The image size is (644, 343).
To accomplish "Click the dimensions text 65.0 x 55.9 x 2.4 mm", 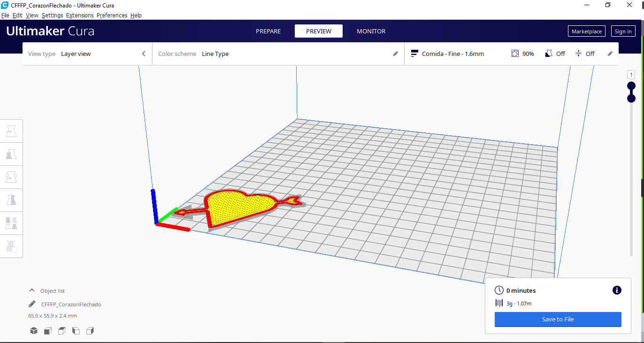I will (53, 316).
